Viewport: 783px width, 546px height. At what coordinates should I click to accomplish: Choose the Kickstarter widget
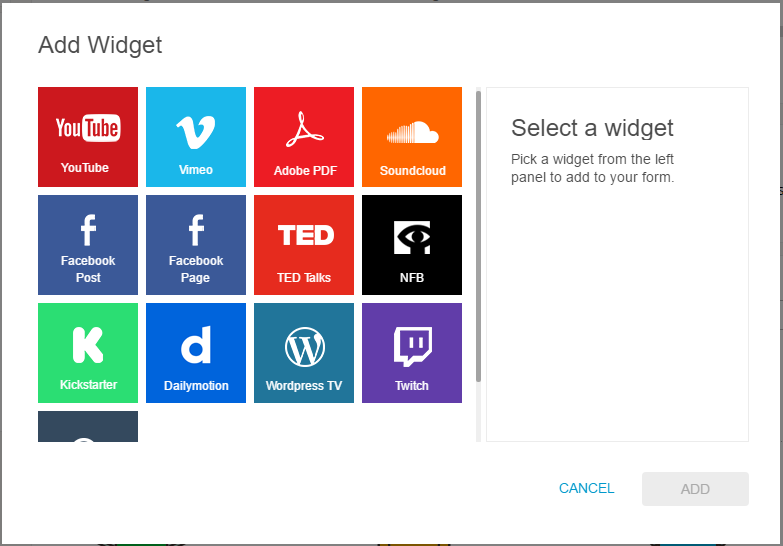(88, 353)
